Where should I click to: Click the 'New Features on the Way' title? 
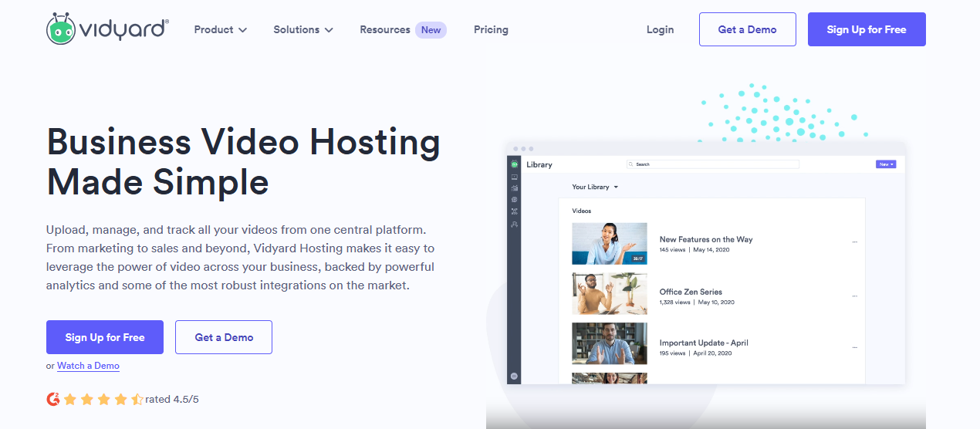click(x=706, y=239)
